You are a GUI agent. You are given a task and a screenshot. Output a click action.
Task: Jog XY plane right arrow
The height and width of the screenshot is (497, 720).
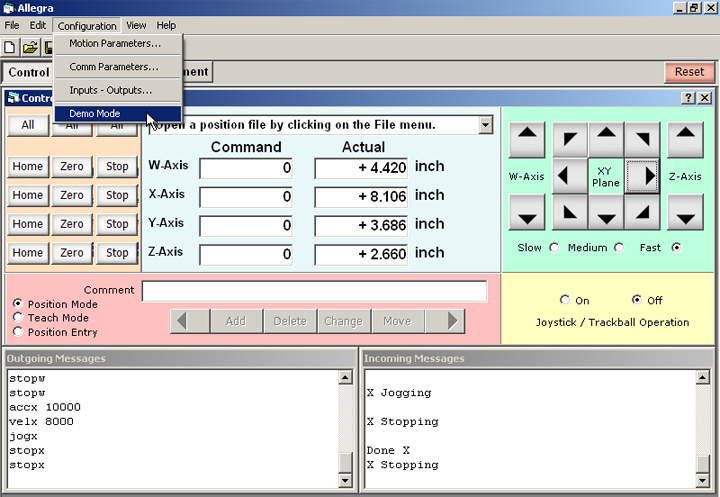click(642, 176)
